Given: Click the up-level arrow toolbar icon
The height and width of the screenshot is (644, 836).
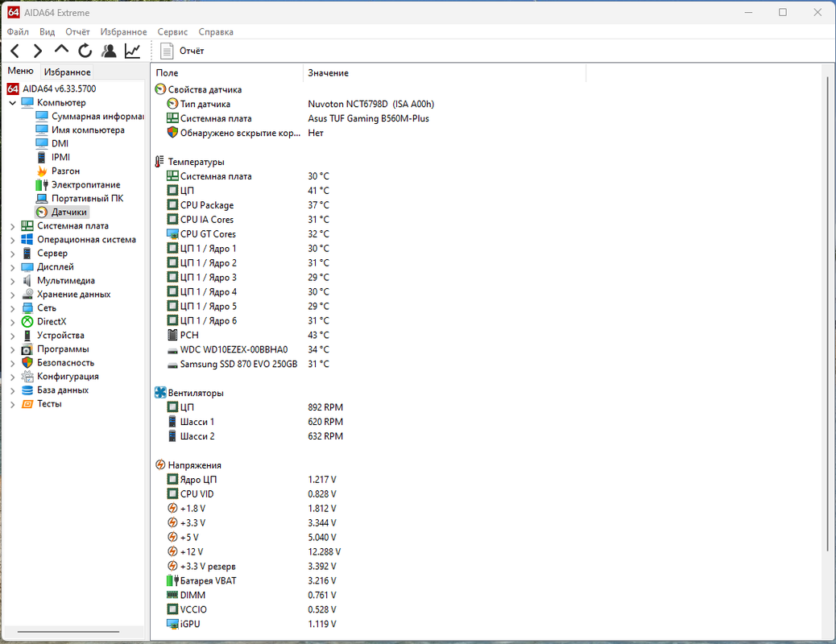Looking at the screenshot, I should 61,50.
